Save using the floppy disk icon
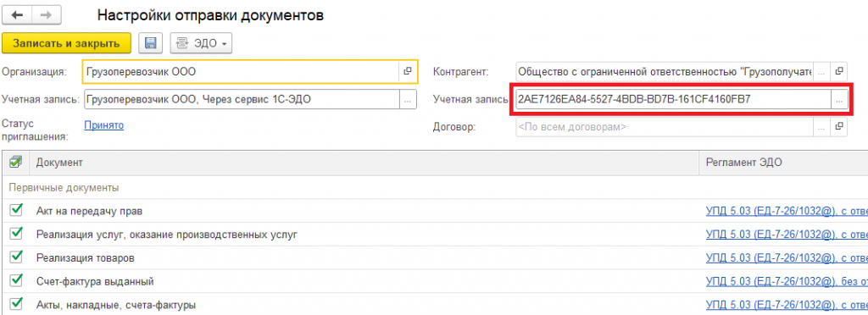 [x=150, y=43]
